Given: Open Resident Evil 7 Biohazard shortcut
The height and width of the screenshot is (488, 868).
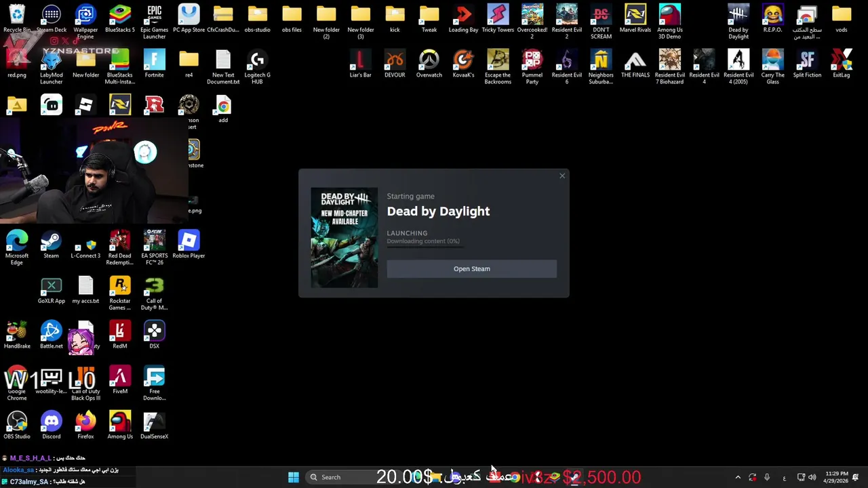Looking at the screenshot, I should tap(669, 66).
